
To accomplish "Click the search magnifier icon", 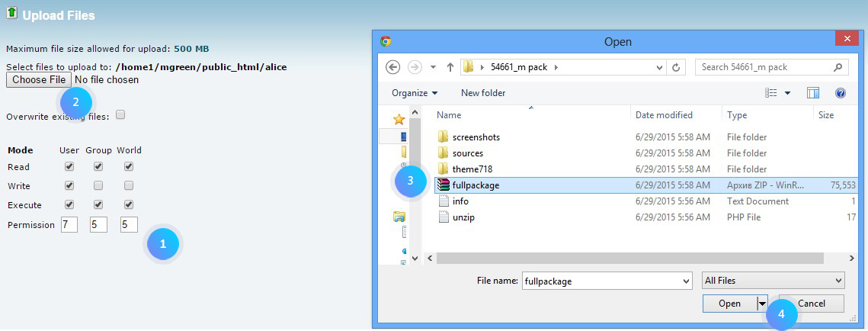I will click(838, 67).
